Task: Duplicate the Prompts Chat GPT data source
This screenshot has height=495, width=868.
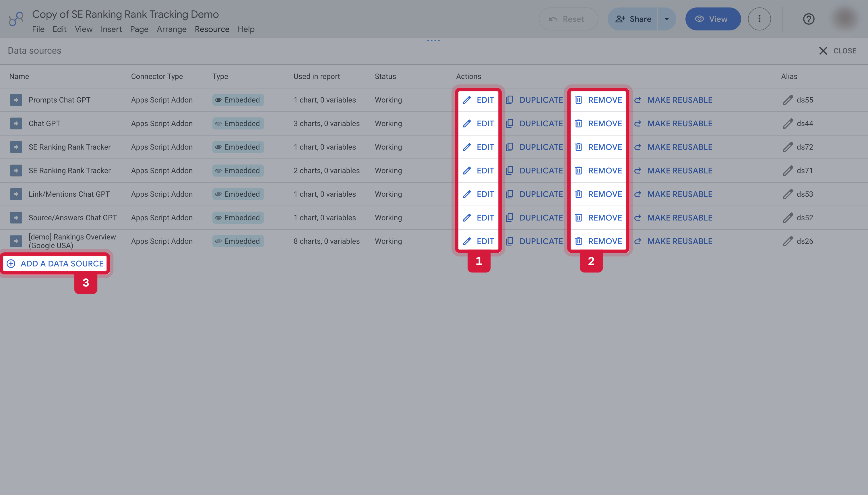Action: point(534,100)
